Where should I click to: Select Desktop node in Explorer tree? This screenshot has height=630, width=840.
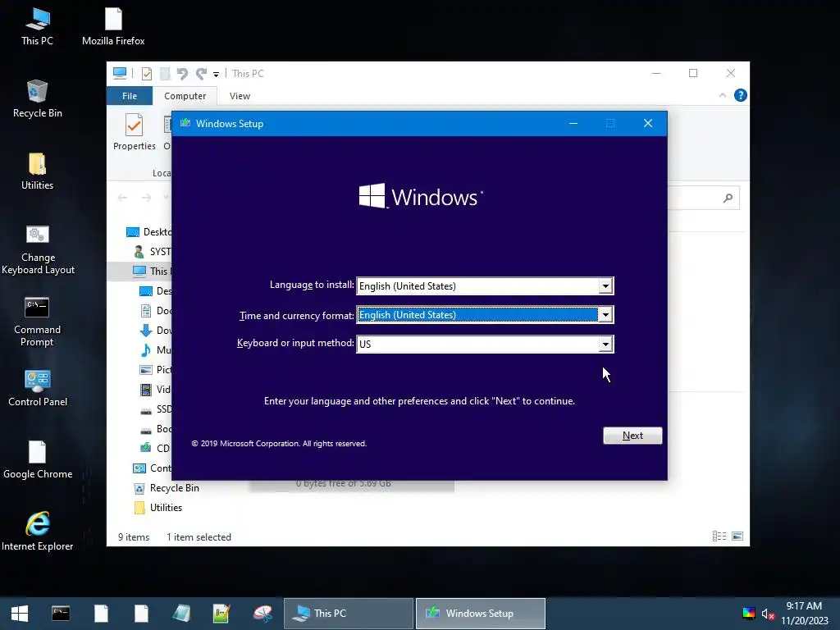[149, 232]
